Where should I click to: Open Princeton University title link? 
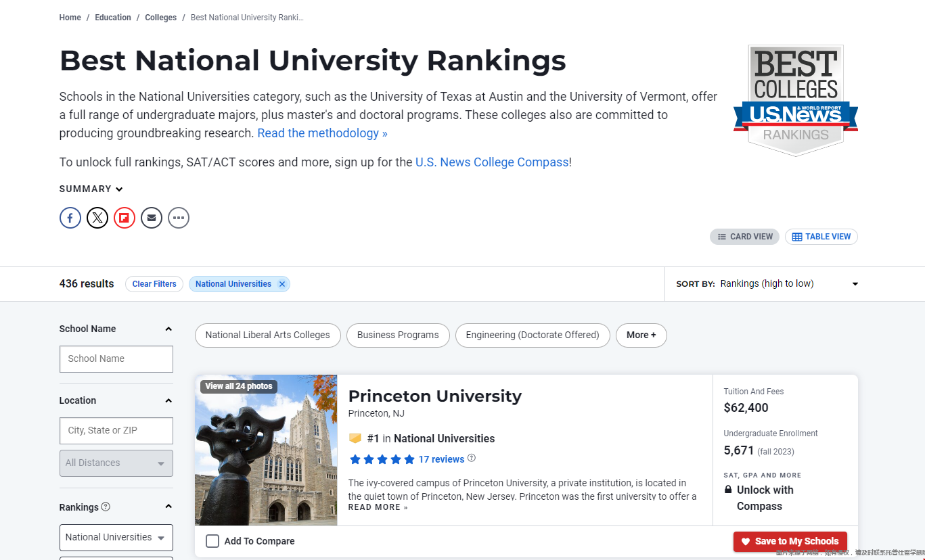click(x=435, y=396)
